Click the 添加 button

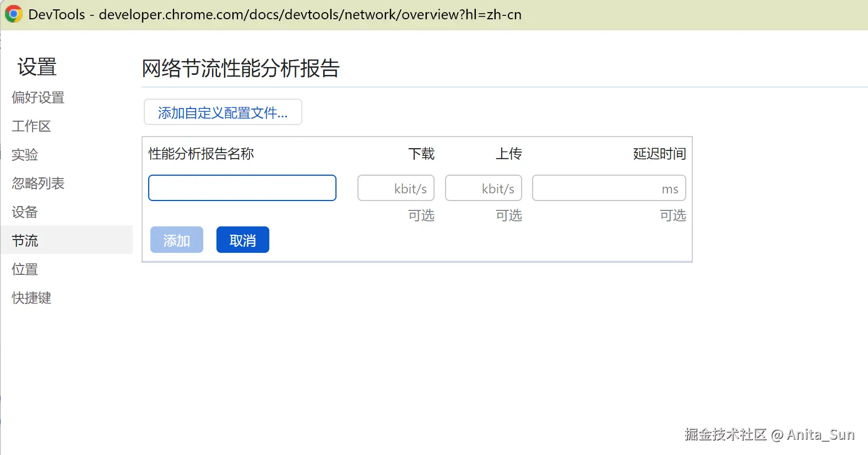[177, 240]
